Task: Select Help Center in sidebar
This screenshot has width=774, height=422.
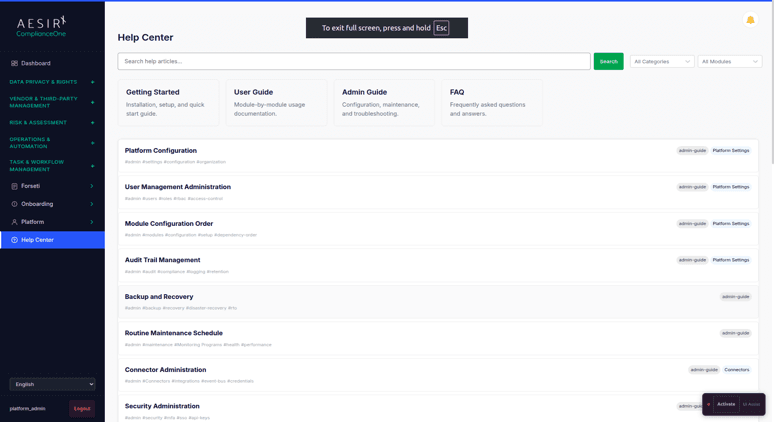Action: point(52,240)
